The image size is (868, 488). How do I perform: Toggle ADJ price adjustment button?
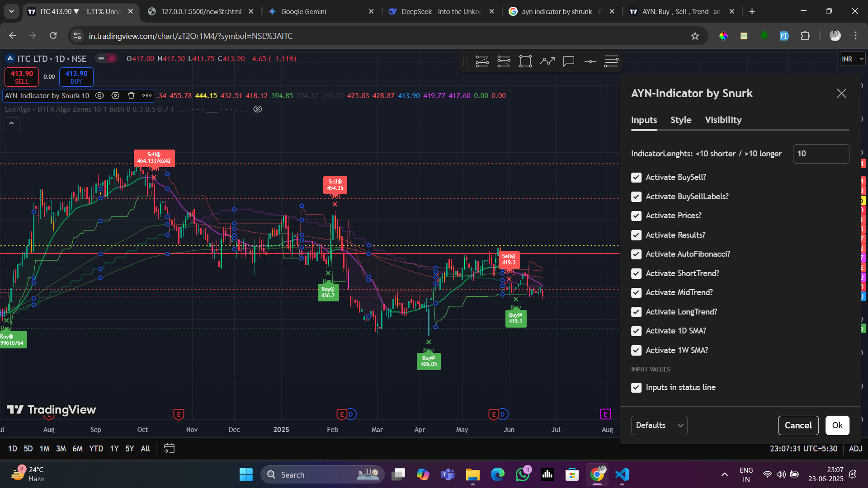click(x=855, y=449)
